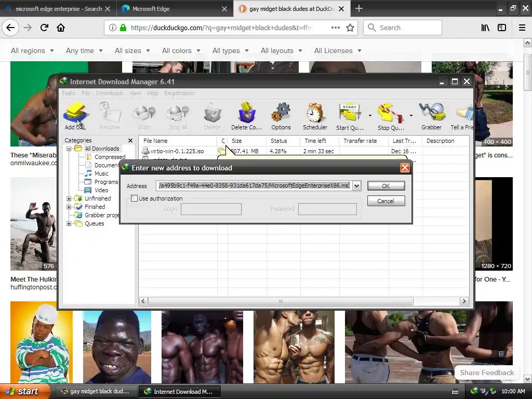Viewport: 532px width, 399px height.
Task: Open Start Queue dropdown arrow
Action: [370, 116]
